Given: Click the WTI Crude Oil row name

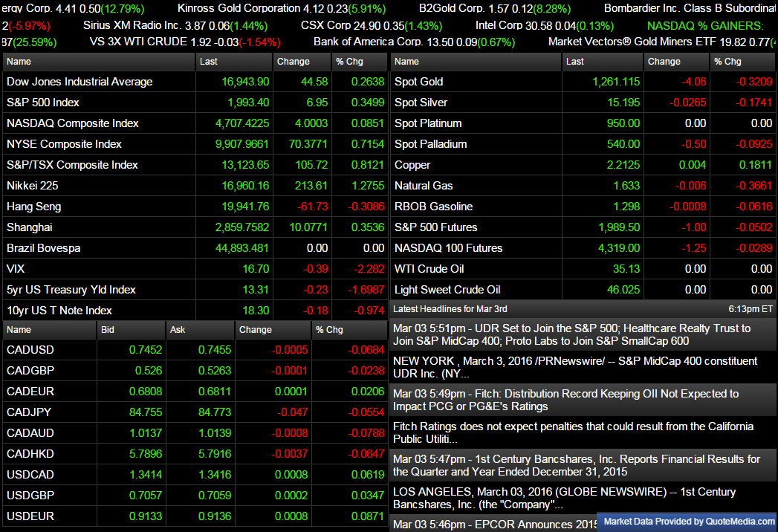Looking at the screenshot, I should click(429, 269).
